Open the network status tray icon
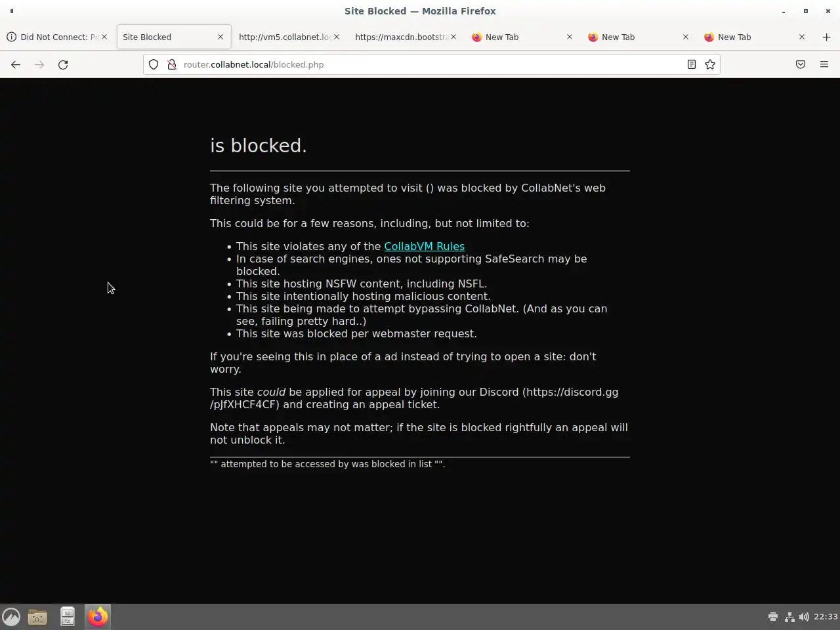The width and height of the screenshot is (840, 630). (789, 617)
